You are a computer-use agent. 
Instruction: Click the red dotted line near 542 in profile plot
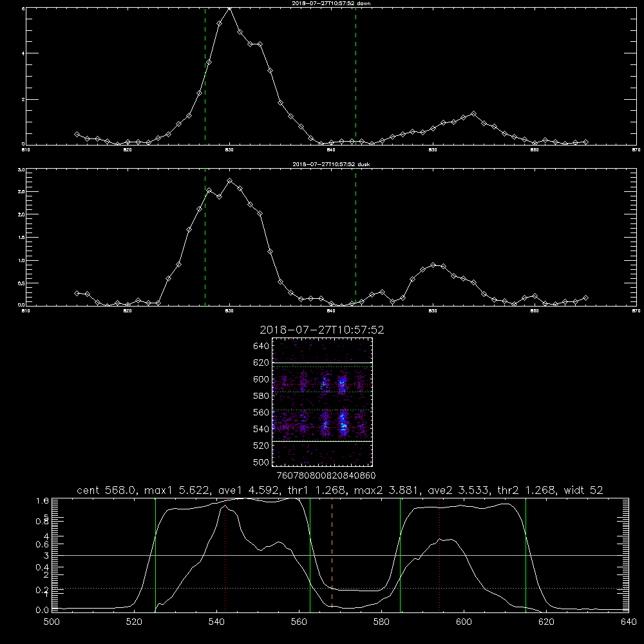click(225, 554)
